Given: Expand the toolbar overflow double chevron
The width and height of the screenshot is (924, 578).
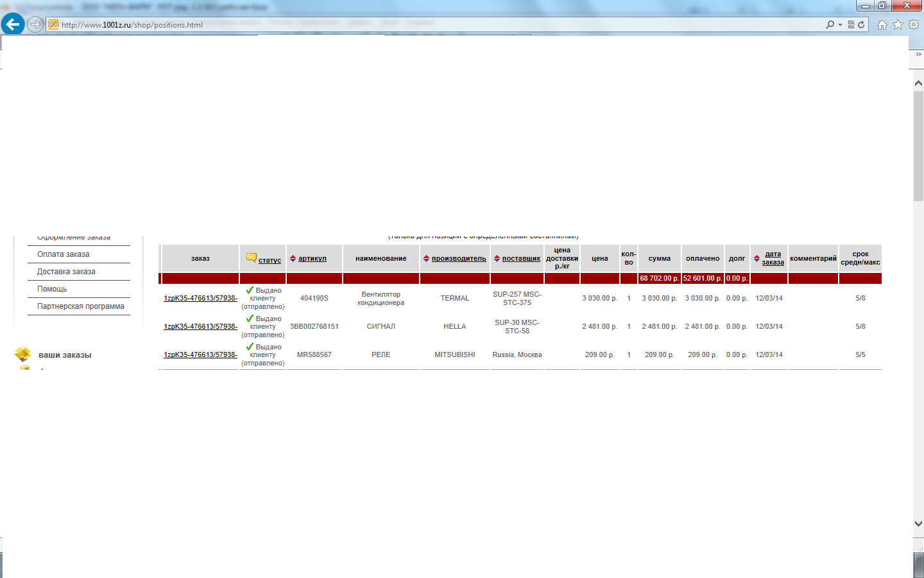Looking at the screenshot, I should click(918, 55).
